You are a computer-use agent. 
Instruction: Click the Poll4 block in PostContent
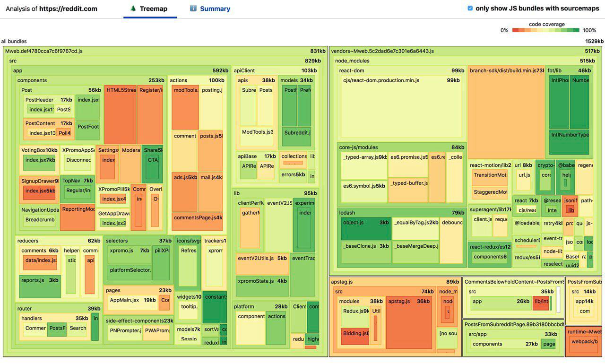pyautogui.click(x=64, y=133)
